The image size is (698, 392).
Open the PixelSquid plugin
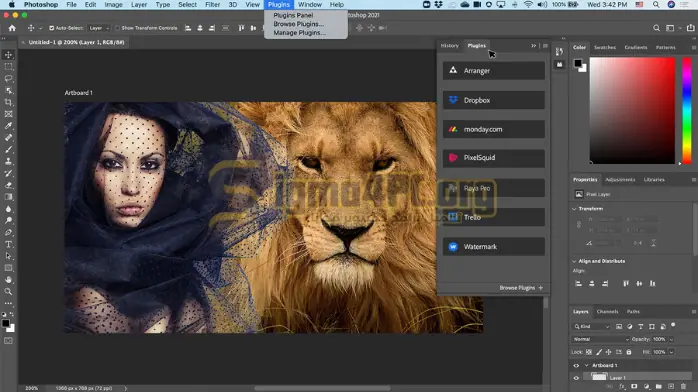pos(494,158)
